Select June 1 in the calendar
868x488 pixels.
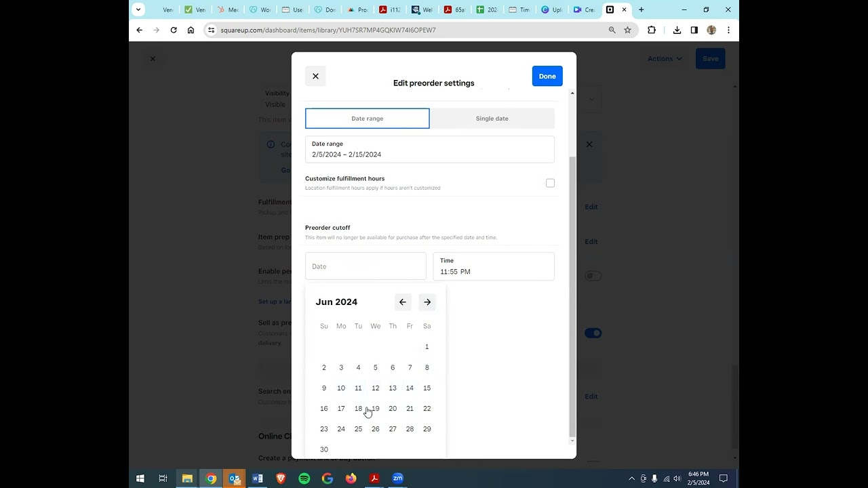click(x=427, y=347)
